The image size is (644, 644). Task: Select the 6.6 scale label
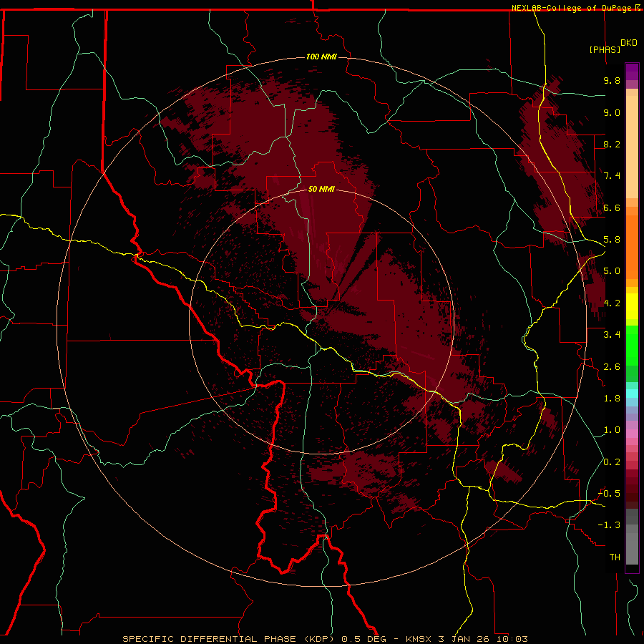612,208
